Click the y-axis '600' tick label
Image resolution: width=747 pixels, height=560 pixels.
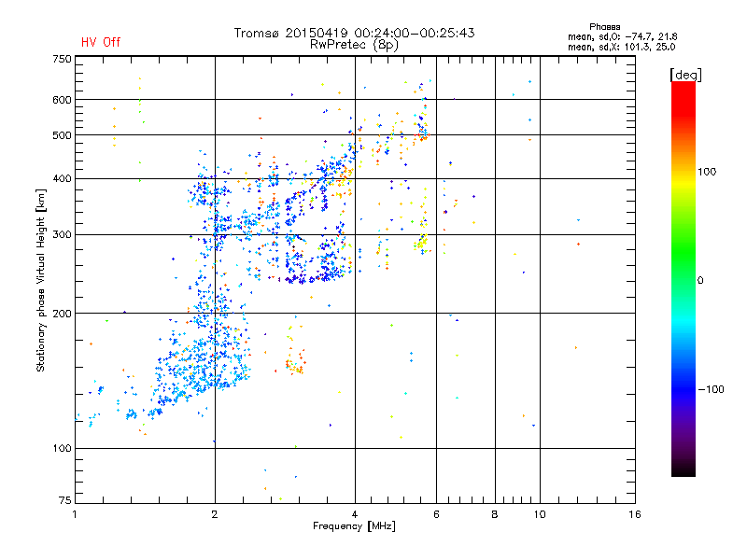point(62,100)
